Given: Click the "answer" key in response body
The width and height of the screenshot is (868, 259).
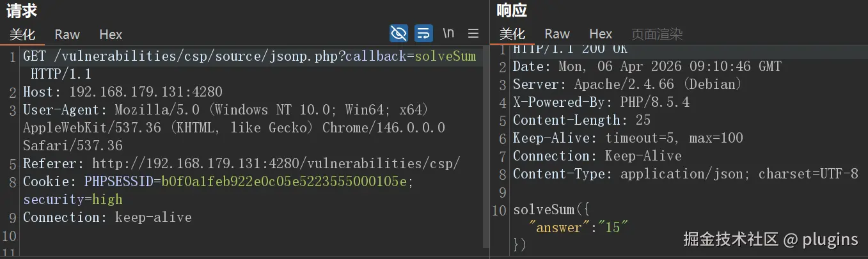Looking at the screenshot, I should (x=556, y=228).
